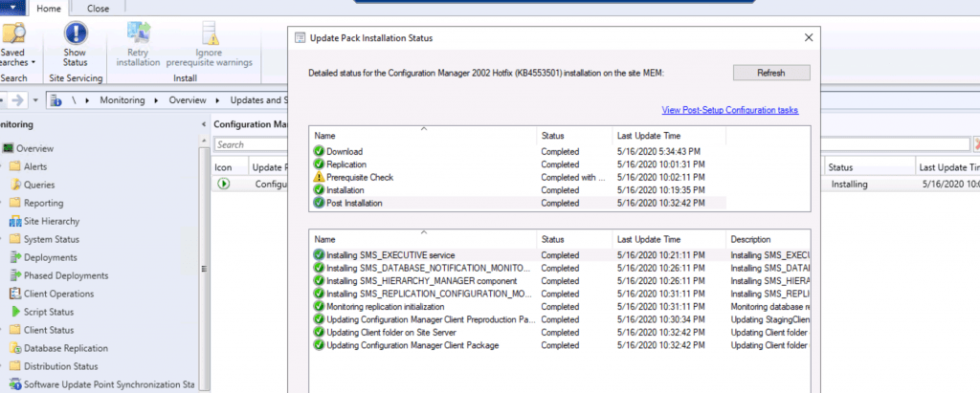The height and width of the screenshot is (393, 980).
Task: Click Monitoring tree vertical scrollbar
Action: (x=205, y=269)
